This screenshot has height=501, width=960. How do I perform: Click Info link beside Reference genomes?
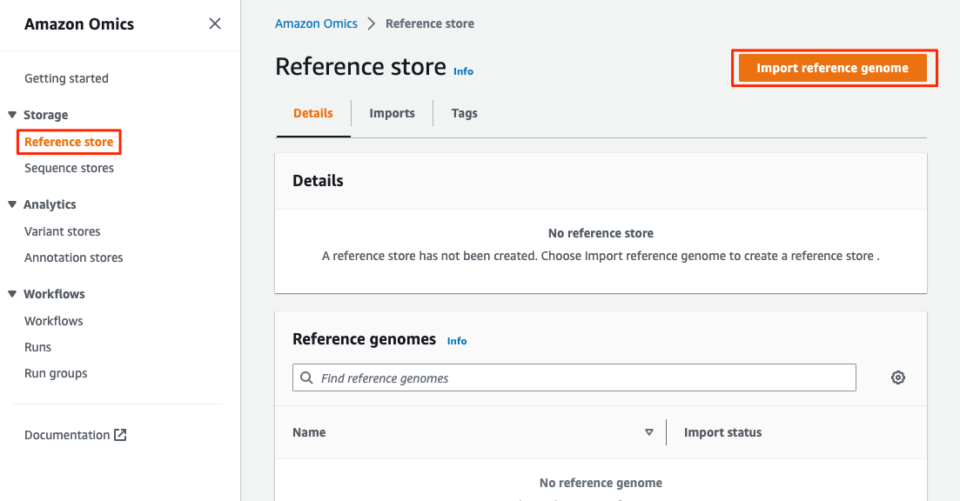(457, 341)
